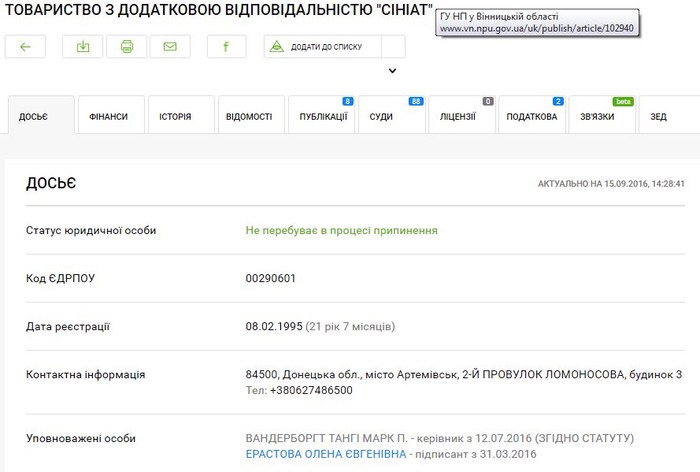Download the company dossier
The image size is (700, 472).
tap(83, 46)
